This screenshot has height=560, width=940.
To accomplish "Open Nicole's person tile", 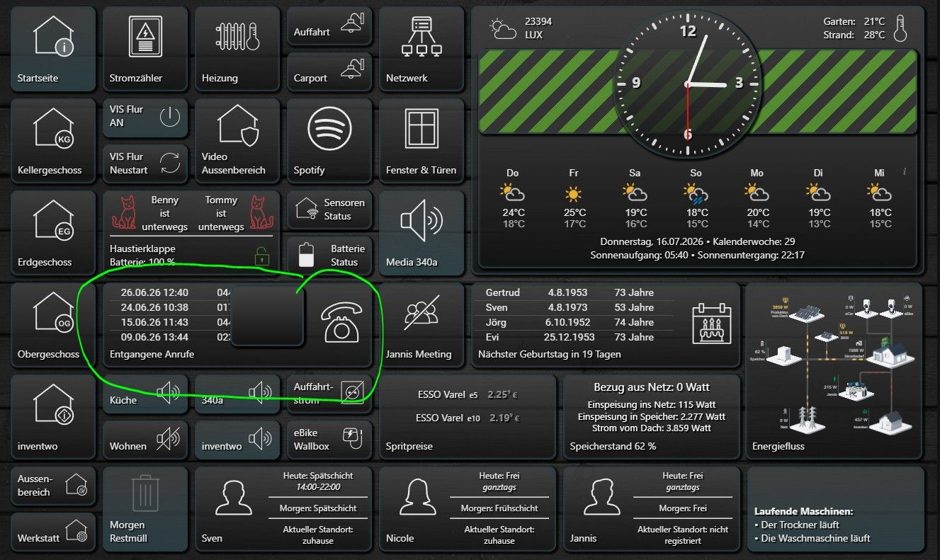I will click(468, 509).
